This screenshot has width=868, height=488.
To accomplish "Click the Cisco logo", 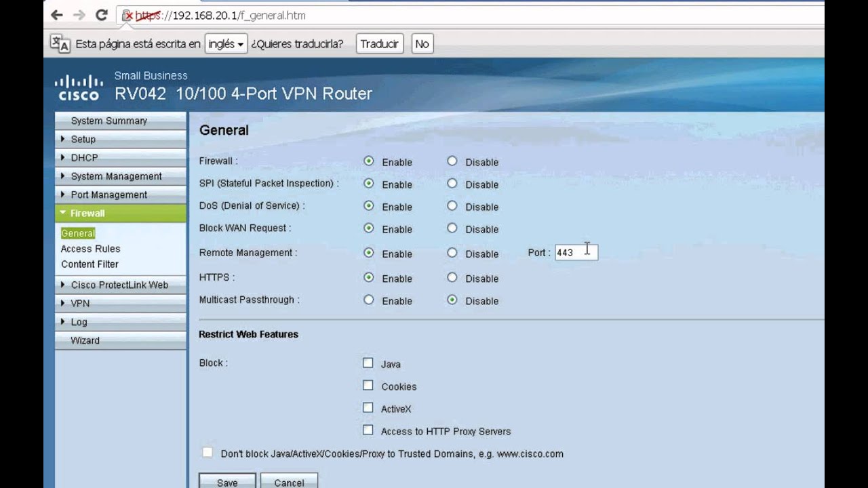I will pyautogui.click(x=79, y=87).
